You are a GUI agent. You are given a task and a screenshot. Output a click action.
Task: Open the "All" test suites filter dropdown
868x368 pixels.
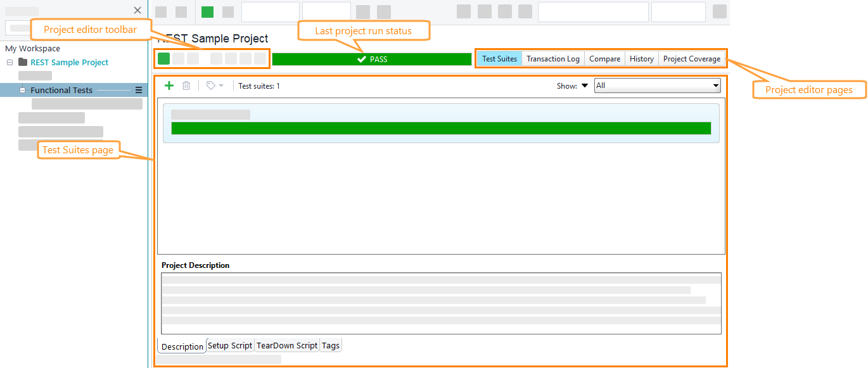pyautogui.click(x=657, y=85)
